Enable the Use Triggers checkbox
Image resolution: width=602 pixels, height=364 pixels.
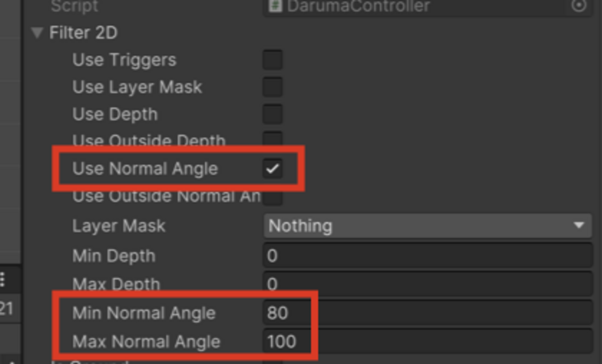pyautogui.click(x=272, y=60)
